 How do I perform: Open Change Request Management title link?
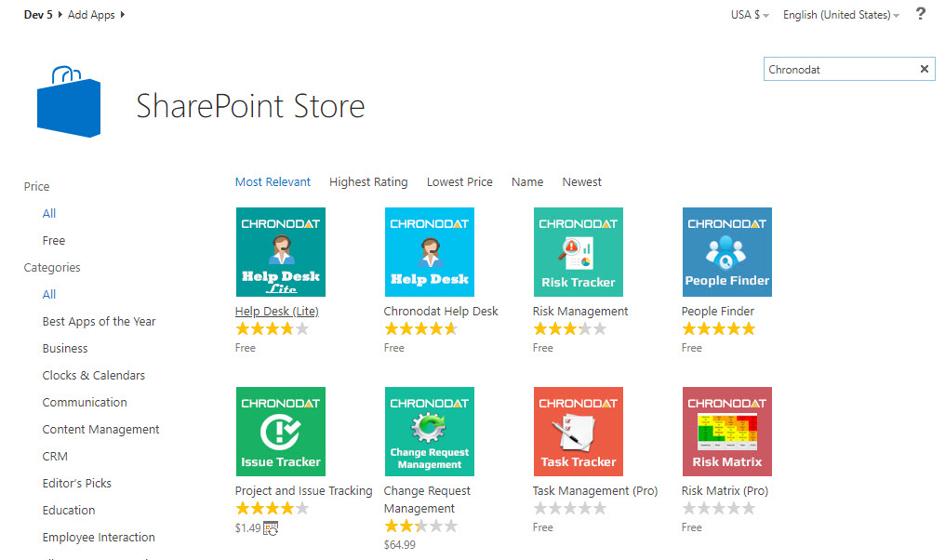coord(427,500)
